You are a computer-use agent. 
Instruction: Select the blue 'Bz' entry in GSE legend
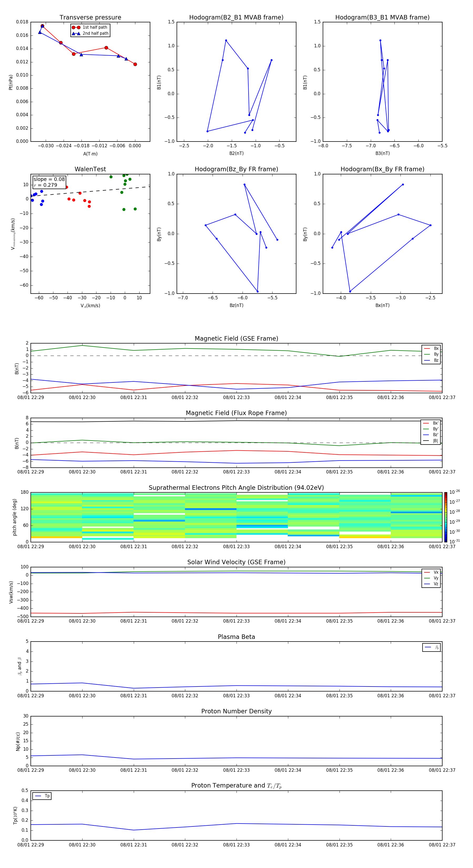tap(431, 360)
